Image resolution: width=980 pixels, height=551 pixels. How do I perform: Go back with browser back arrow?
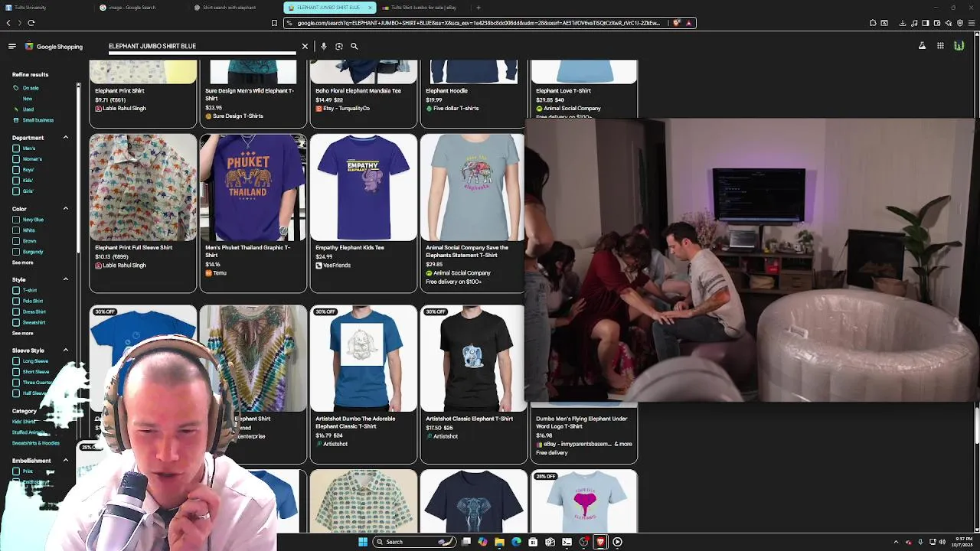8,23
